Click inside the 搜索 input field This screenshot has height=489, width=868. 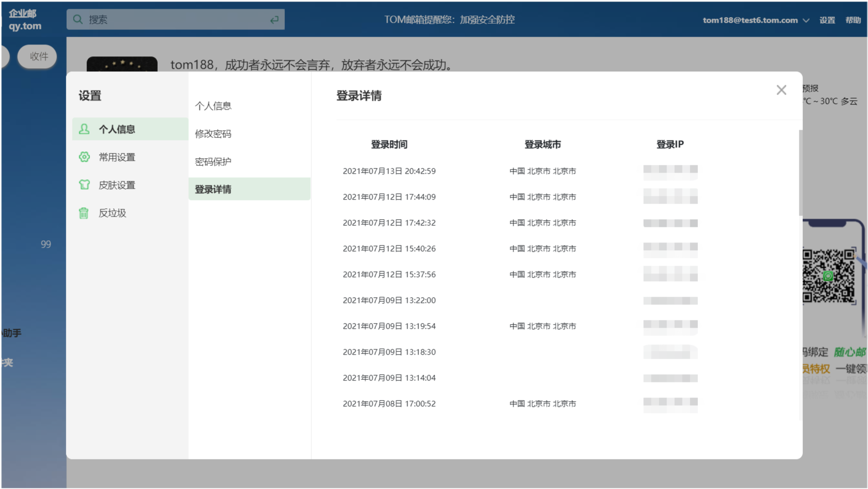(155, 19)
